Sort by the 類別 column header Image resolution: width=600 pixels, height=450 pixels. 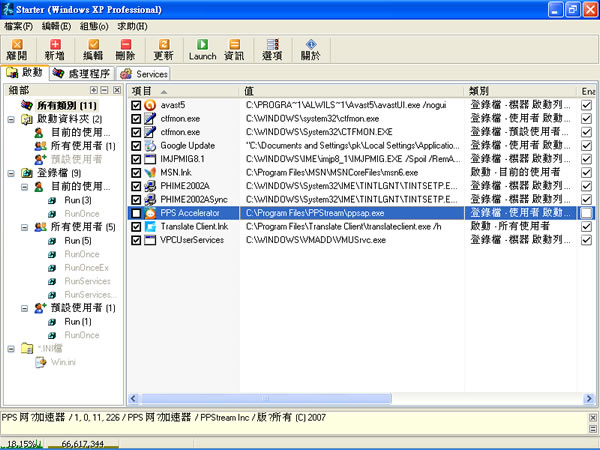point(520,91)
